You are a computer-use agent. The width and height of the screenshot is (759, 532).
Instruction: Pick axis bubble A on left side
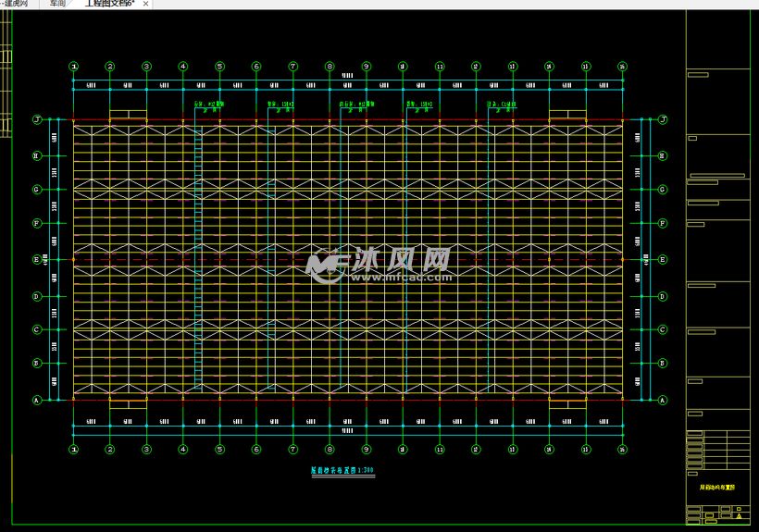pyautogui.click(x=37, y=401)
